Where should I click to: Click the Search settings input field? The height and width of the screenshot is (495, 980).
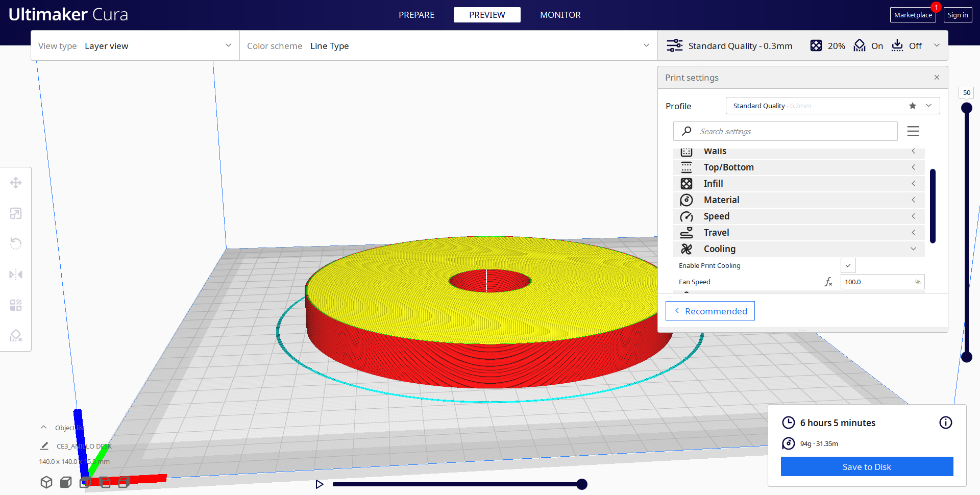[x=786, y=131]
